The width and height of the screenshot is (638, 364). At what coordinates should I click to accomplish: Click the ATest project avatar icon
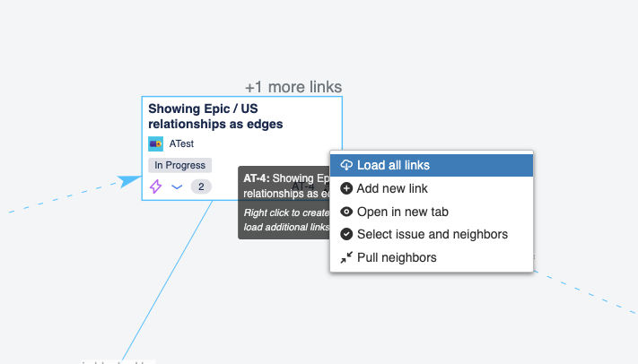pyautogui.click(x=155, y=144)
